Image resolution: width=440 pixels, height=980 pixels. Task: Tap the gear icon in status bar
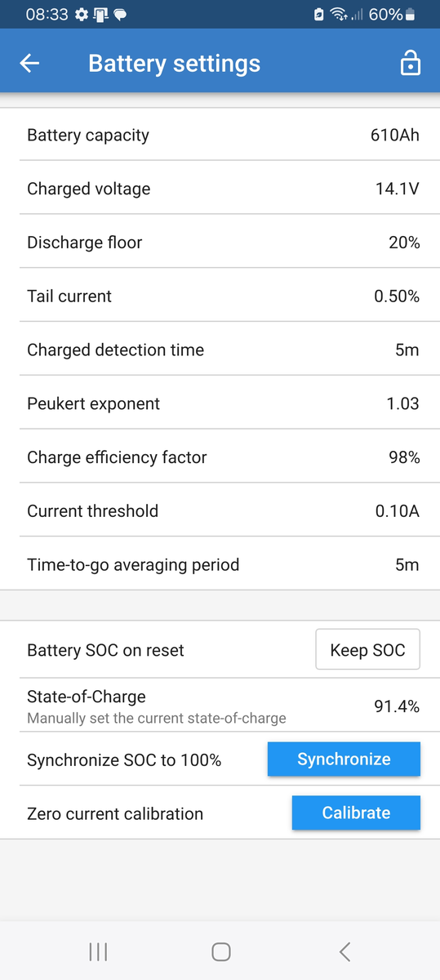[x=81, y=15]
